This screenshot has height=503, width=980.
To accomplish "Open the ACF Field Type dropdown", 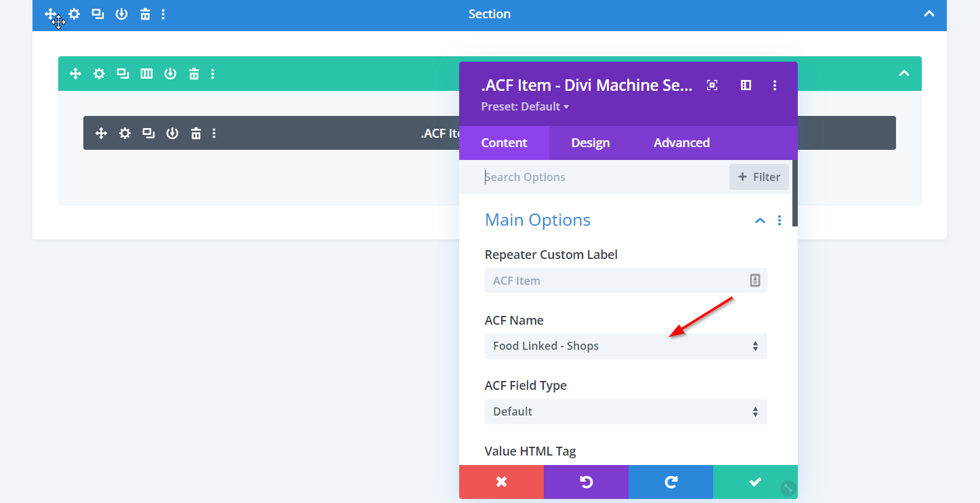I will point(625,411).
